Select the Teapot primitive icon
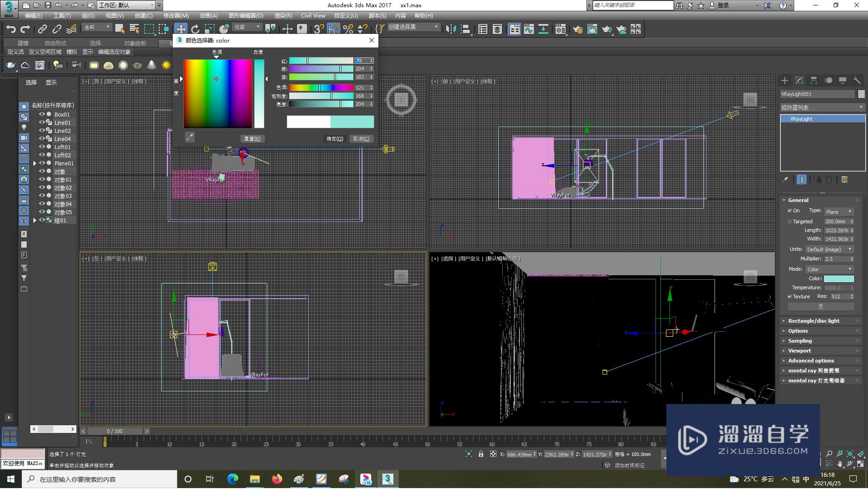Viewport: 868px width, 489px height. click(10, 66)
